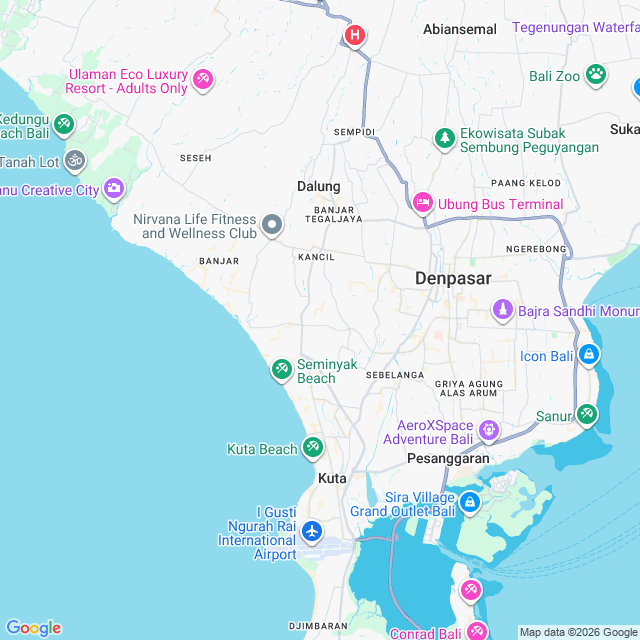The width and height of the screenshot is (640, 640).
Task: Select the Kuta Beach marker icon
Action: coord(313,448)
